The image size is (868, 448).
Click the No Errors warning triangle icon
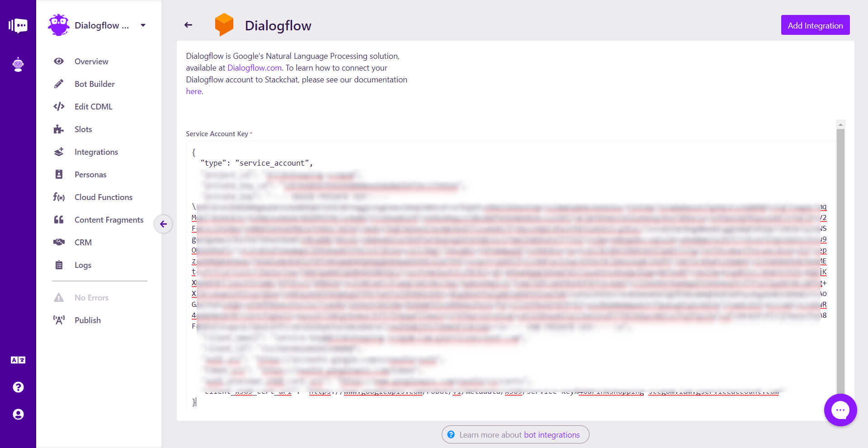59,297
